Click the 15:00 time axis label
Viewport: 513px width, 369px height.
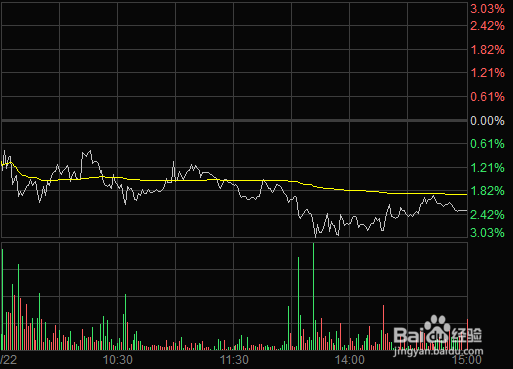pyautogui.click(x=466, y=360)
